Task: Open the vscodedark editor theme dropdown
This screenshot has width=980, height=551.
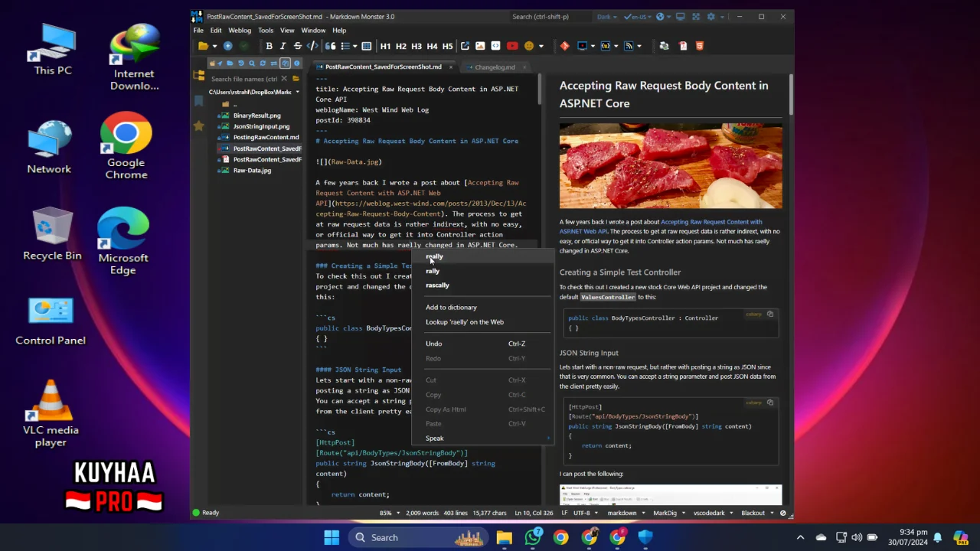Action: point(713,513)
